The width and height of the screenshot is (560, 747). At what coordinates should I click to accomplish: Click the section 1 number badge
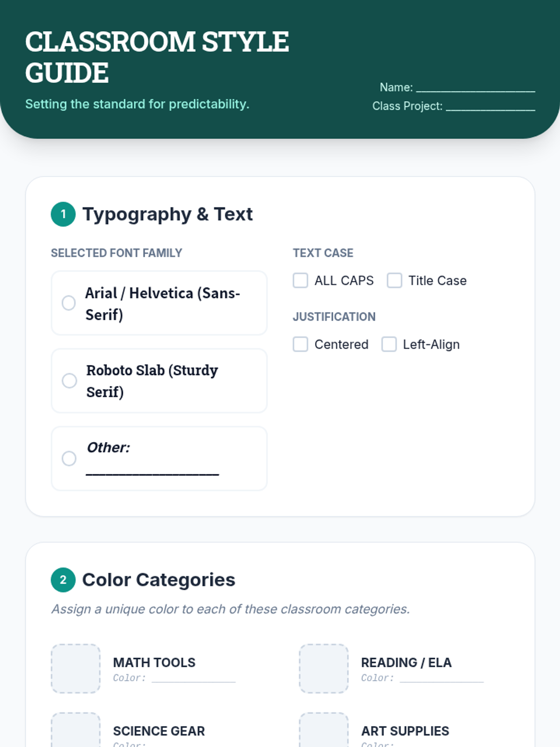[63, 214]
